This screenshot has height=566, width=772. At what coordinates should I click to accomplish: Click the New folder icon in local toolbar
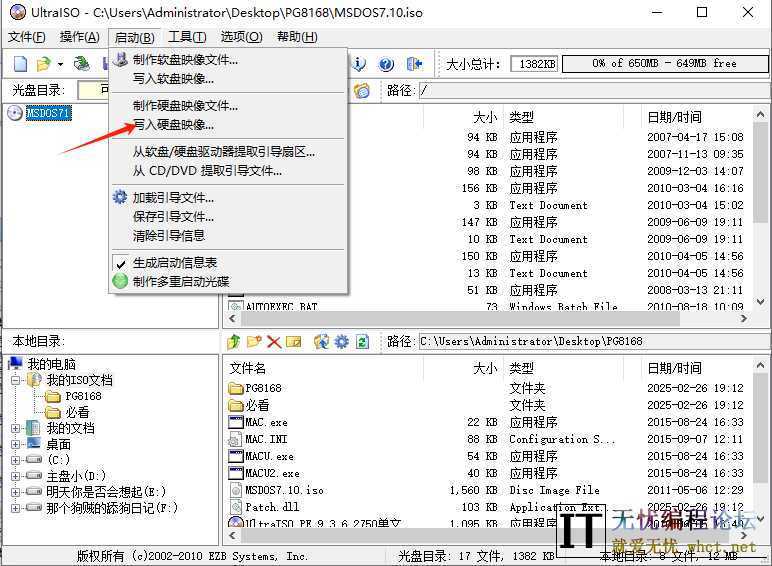pos(254,342)
